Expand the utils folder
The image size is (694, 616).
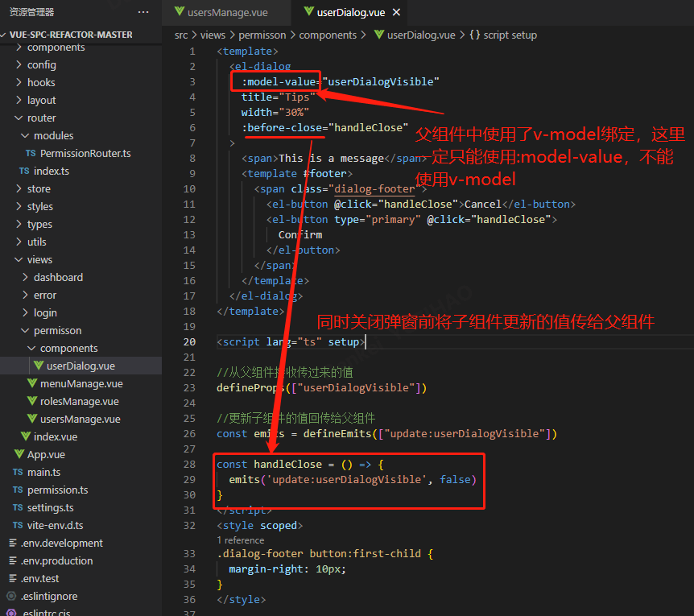tap(19, 242)
